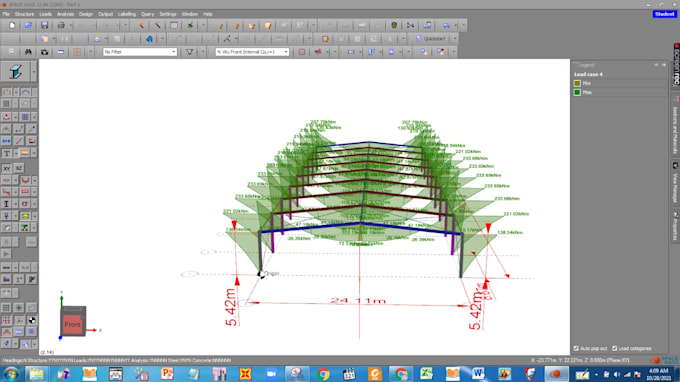Toggle the XY plane button
This screenshot has height=382, width=680.
(x=7, y=168)
